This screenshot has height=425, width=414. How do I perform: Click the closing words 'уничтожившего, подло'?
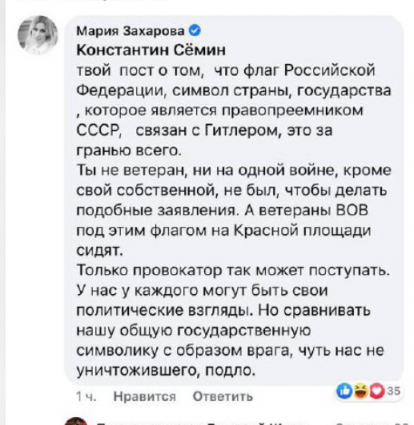click(x=166, y=371)
